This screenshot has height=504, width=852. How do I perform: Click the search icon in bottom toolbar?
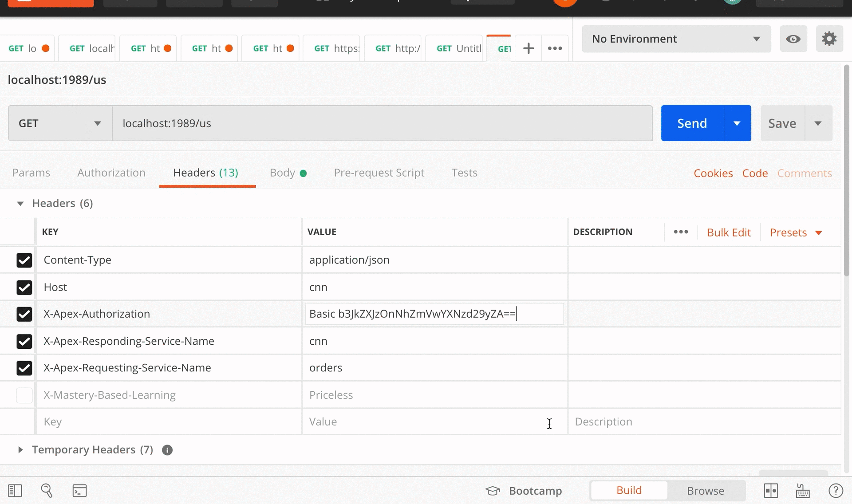point(47,491)
